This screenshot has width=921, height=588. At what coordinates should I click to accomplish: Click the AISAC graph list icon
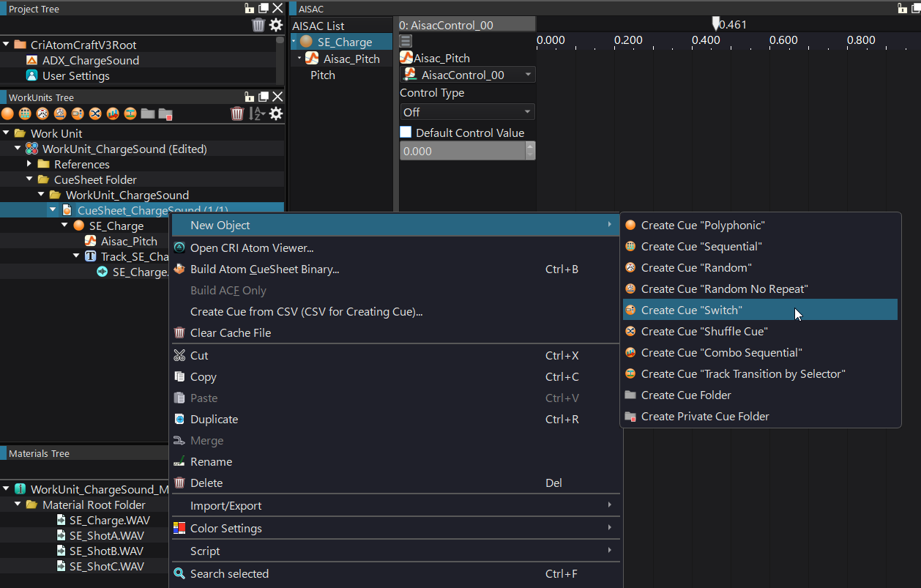406,41
